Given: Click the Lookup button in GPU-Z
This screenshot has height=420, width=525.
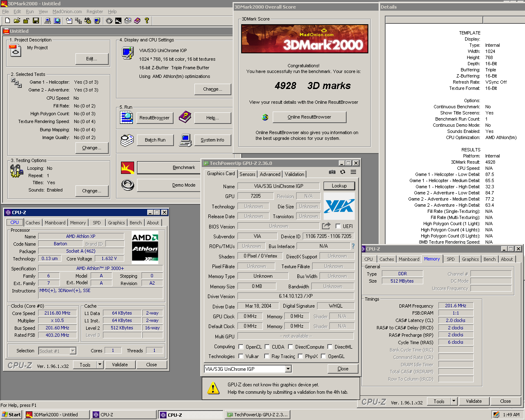Looking at the screenshot, I should tap(339, 186).
